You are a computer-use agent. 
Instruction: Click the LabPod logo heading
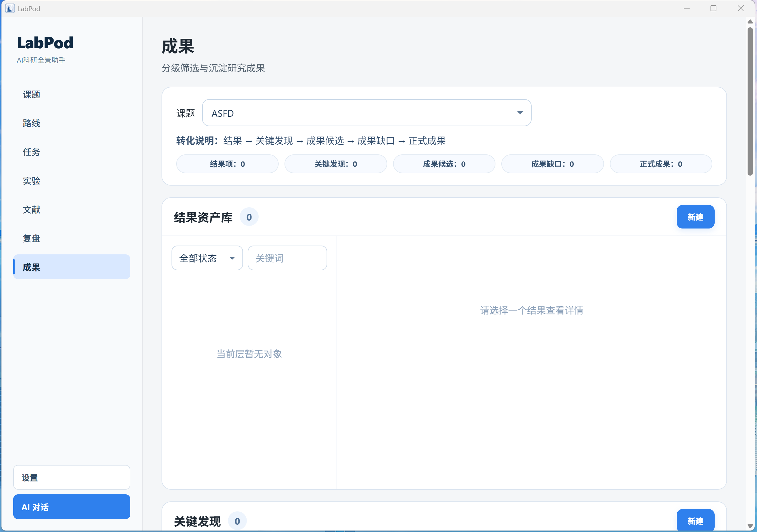click(45, 43)
